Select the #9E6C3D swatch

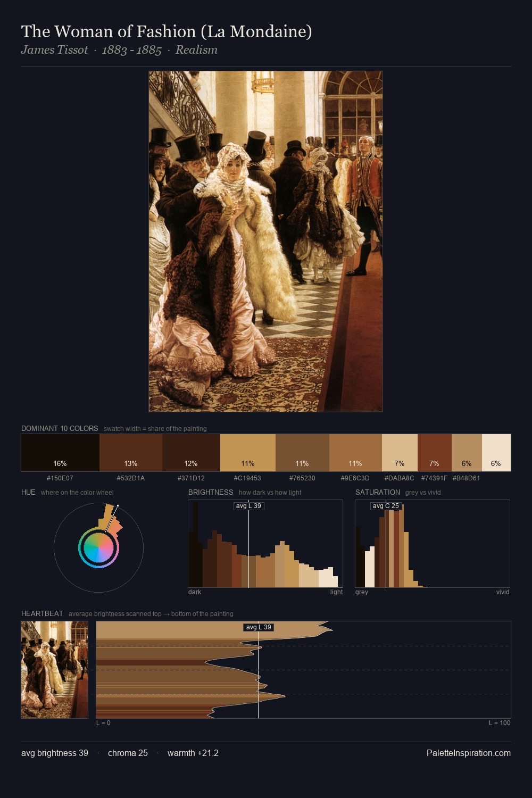tap(355, 453)
